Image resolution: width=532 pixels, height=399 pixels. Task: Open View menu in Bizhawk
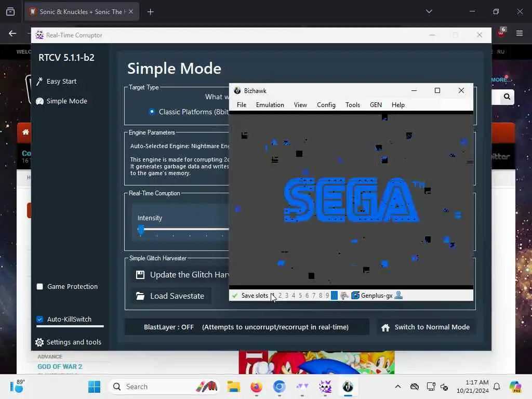pyautogui.click(x=300, y=105)
